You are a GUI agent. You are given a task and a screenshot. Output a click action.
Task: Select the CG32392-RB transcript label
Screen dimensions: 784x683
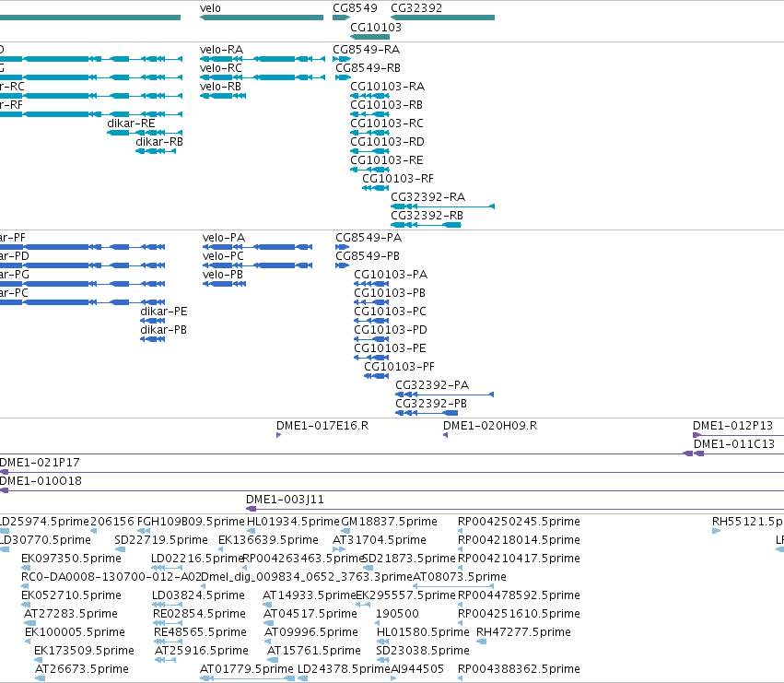point(427,216)
